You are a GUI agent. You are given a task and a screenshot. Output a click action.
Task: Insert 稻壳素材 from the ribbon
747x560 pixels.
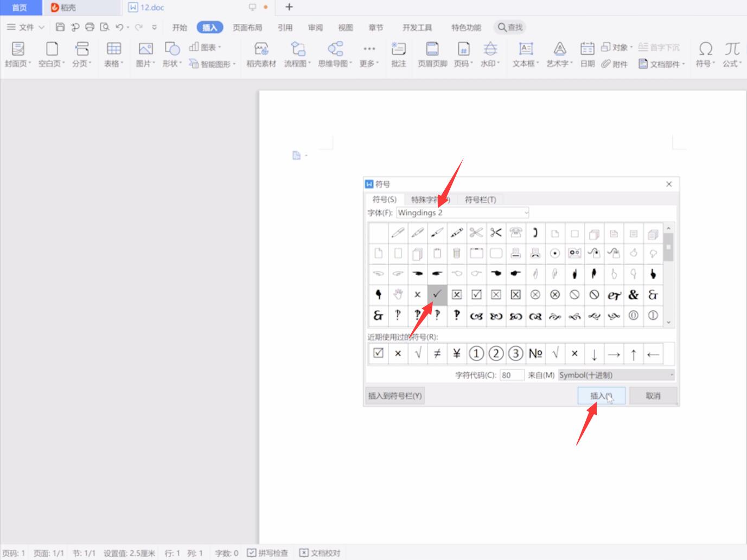click(261, 55)
